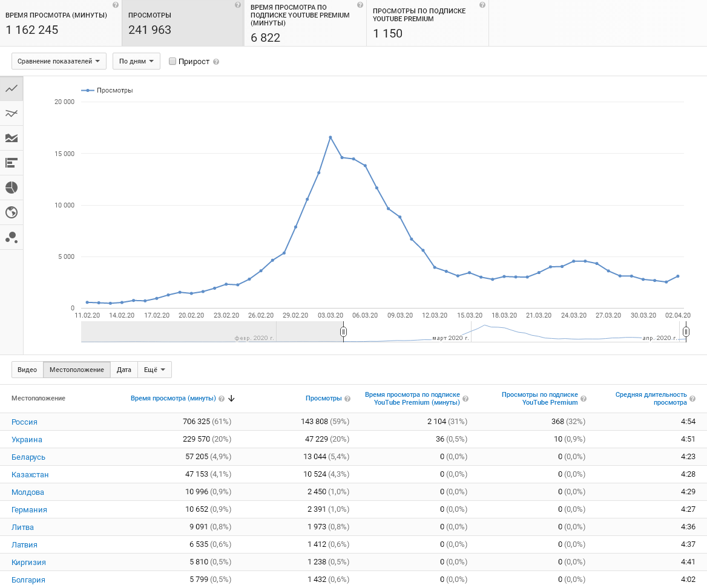The image size is (707, 588).
Task: Open the Сравнение показателей dropdown
Action: [59, 61]
